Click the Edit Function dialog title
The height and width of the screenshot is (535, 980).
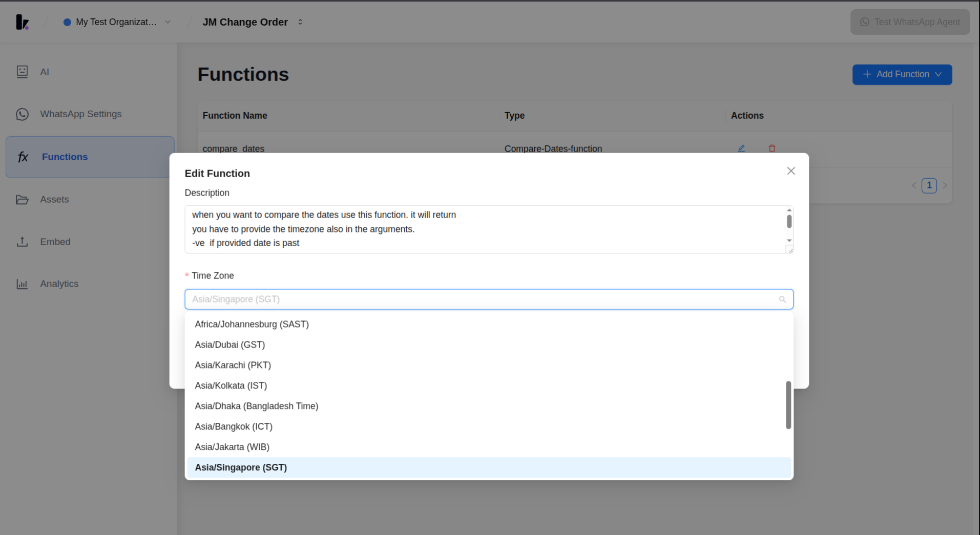point(217,174)
